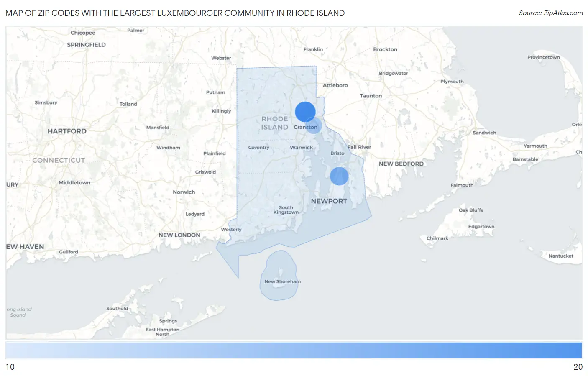The width and height of the screenshot is (588, 376).
Task: Click the Palmer label
Action: [136, 31]
